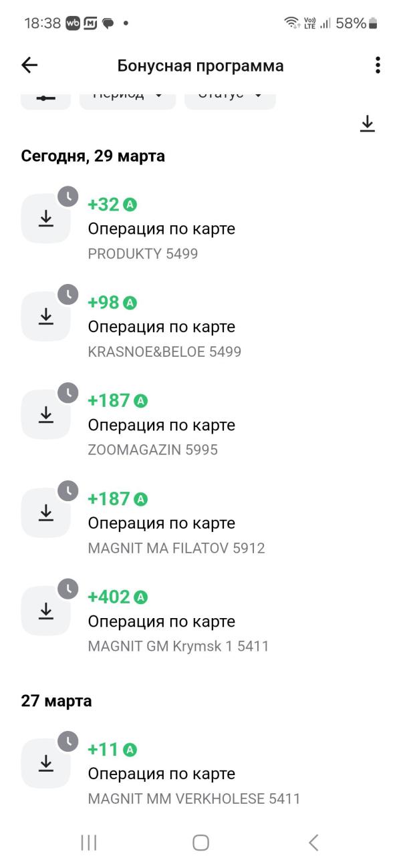The height and width of the screenshot is (868, 401).
Task: Tap the pending clock badge on ZOOMAGAZIN
Action: coord(68,393)
